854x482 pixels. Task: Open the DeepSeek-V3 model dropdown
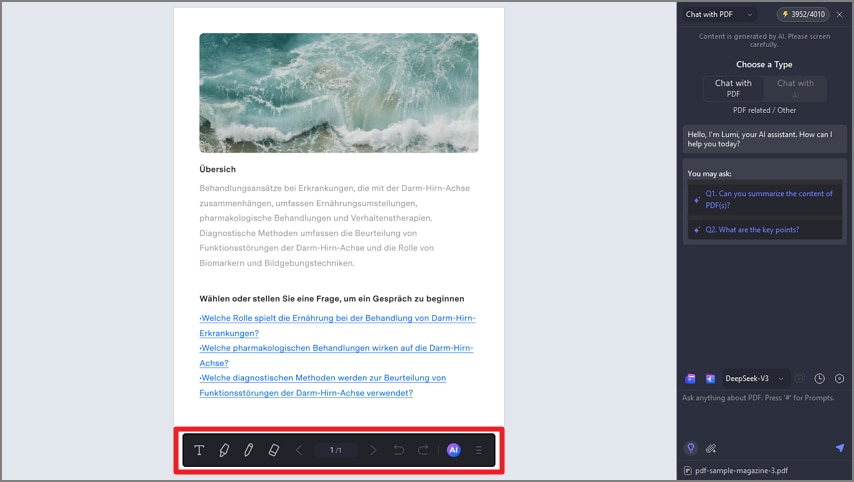click(x=754, y=379)
